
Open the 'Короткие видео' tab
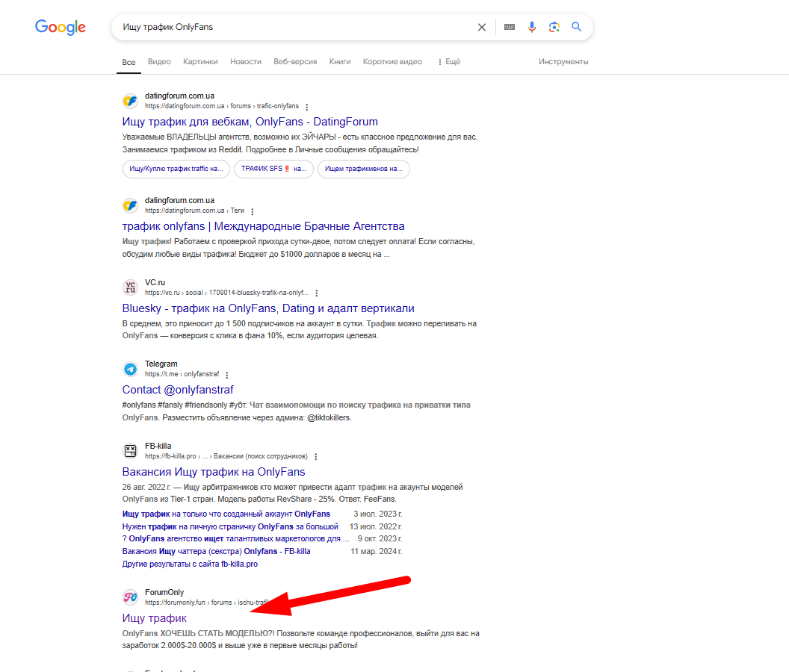tap(392, 61)
